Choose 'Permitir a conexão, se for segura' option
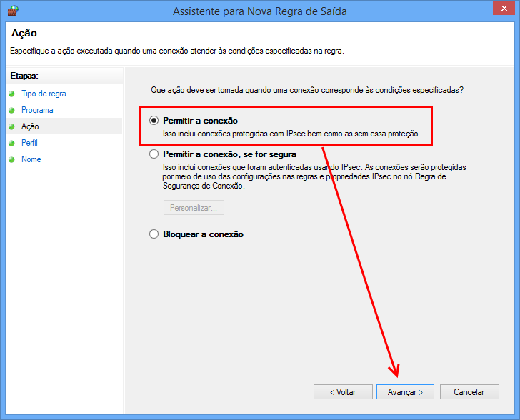Screen dimensions: 520x420 coord(154,154)
